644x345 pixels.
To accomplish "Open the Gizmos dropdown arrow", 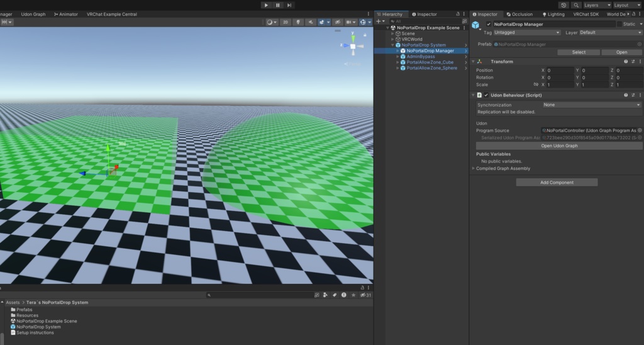I will [369, 22].
